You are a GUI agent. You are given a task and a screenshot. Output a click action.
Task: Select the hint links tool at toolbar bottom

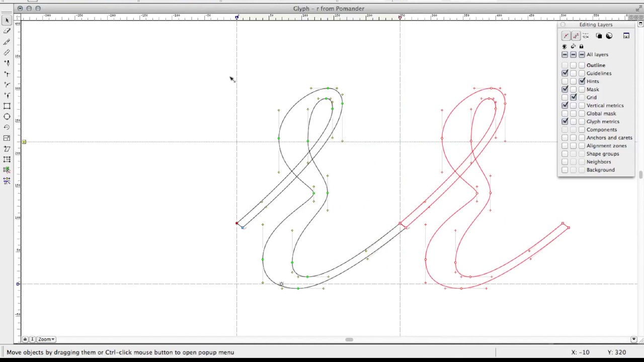point(7,180)
